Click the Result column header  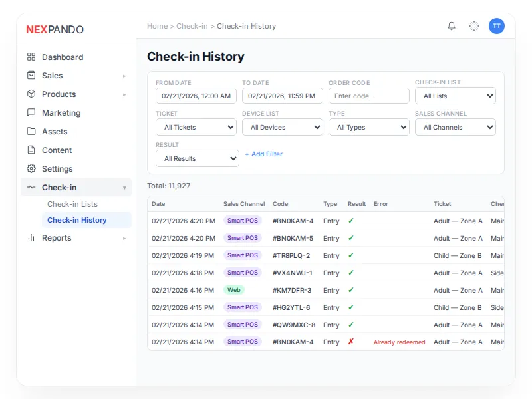(356, 204)
